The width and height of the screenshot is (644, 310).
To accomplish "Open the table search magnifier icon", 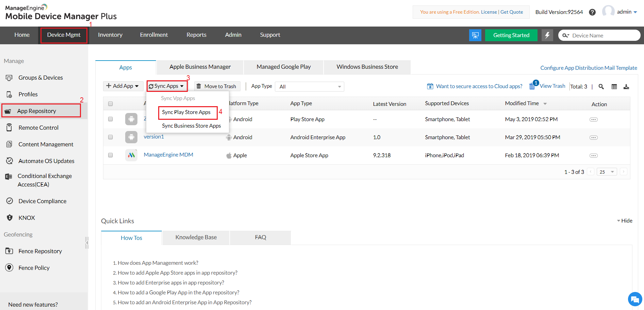I will (601, 87).
